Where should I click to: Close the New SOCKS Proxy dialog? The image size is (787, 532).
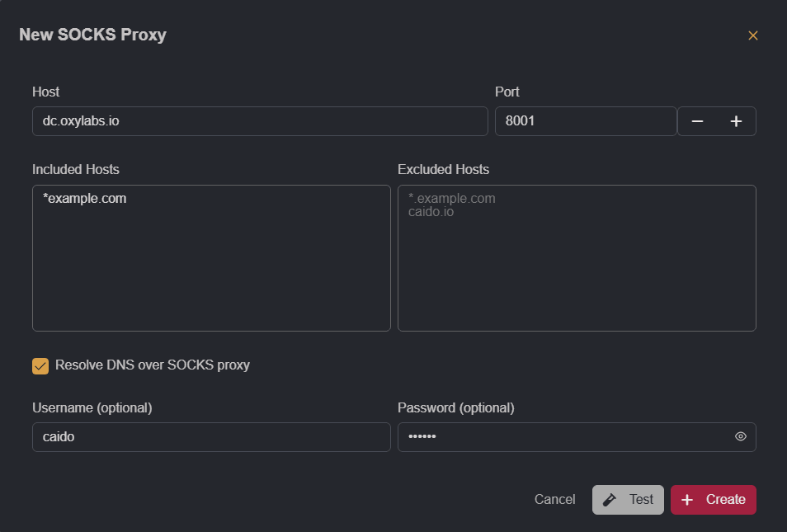(752, 35)
